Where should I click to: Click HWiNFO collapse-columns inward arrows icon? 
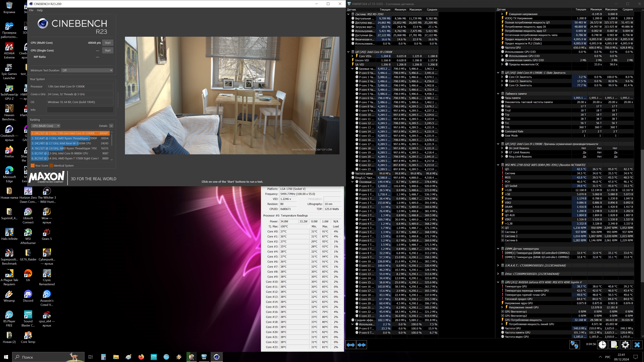click(362, 345)
